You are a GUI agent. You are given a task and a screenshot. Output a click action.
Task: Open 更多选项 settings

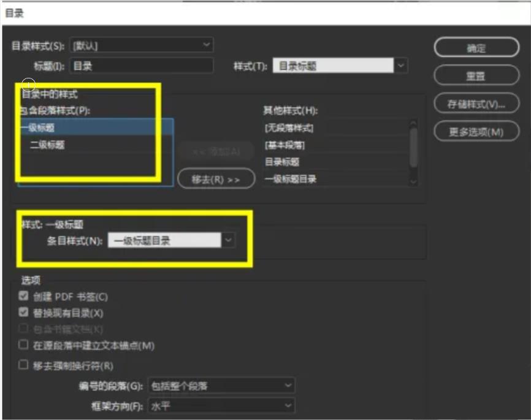pos(476,132)
